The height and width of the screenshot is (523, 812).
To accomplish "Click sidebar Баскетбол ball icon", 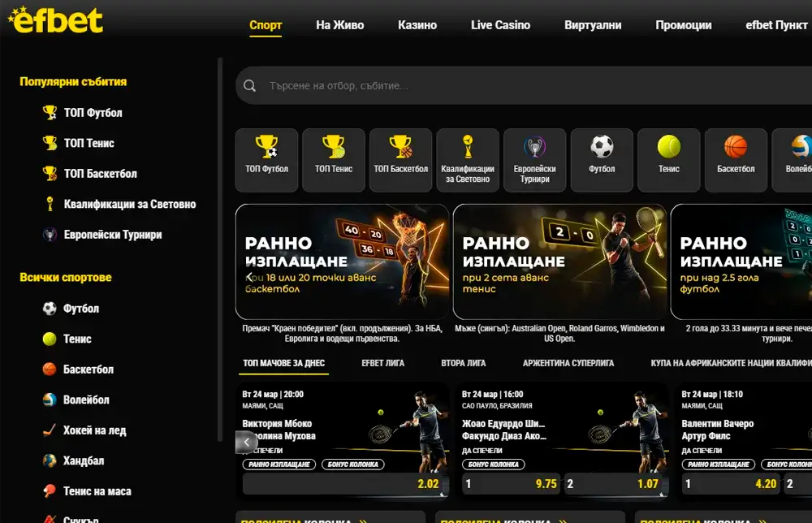I will (50, 370).
